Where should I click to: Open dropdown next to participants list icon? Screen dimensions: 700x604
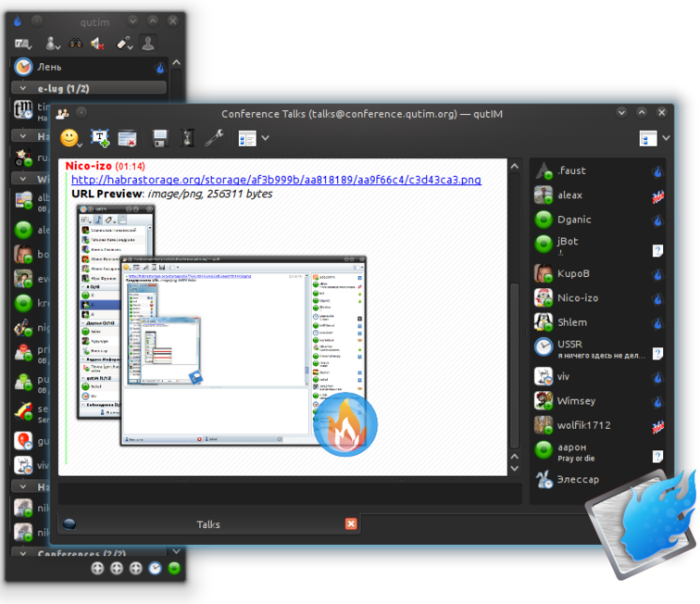666,138
